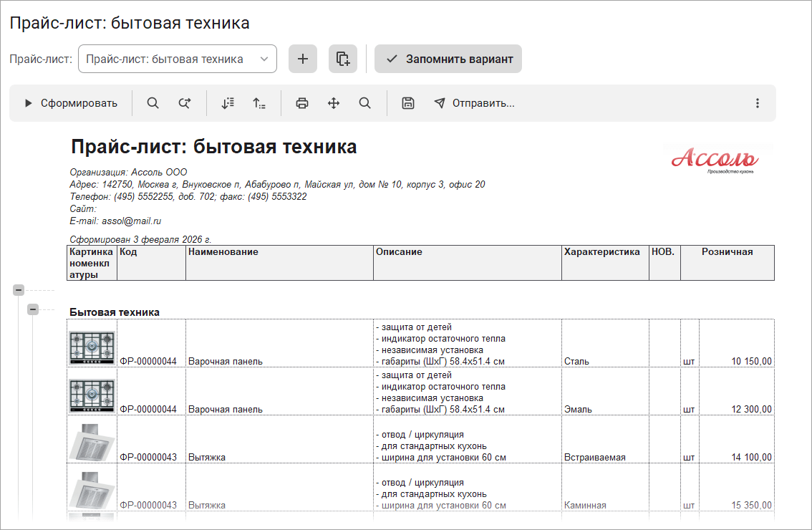
Task: Open the Отправить... menu
Action: click(x=474, y=103)
